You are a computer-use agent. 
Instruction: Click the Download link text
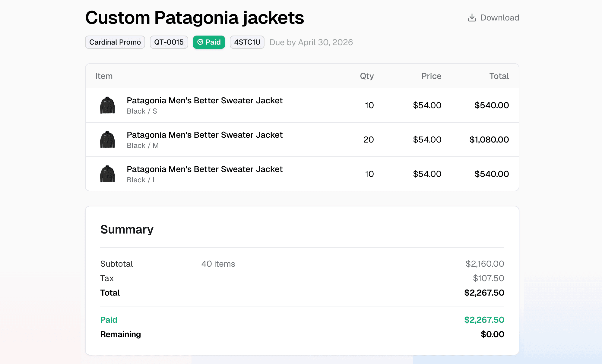tap(500, 17)
